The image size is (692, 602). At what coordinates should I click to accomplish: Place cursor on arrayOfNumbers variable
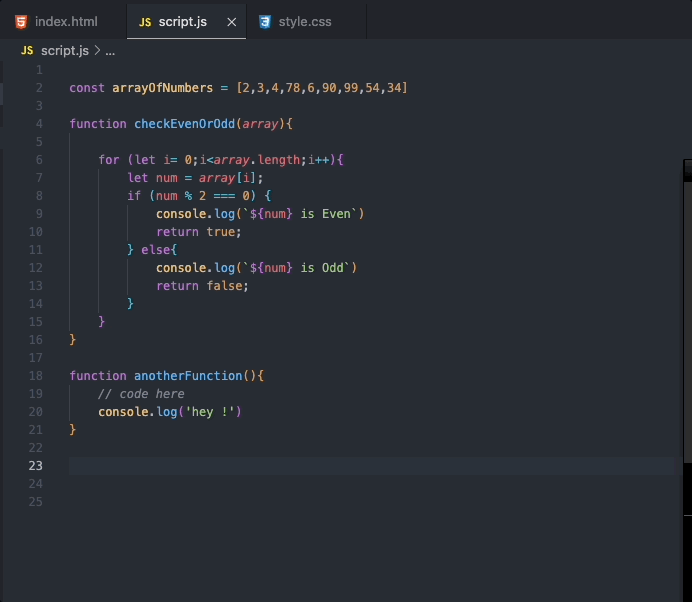pos(155,88)
